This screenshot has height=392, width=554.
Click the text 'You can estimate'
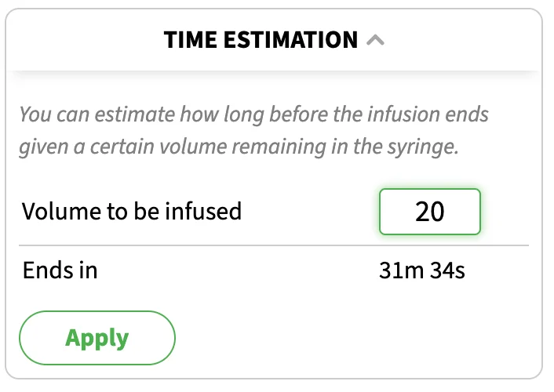coord(97,114)
